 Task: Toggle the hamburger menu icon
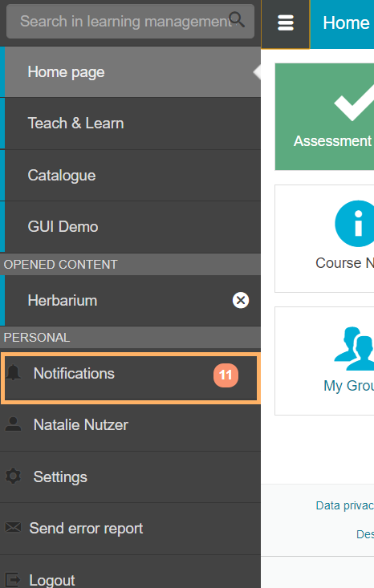pos(286,23)
